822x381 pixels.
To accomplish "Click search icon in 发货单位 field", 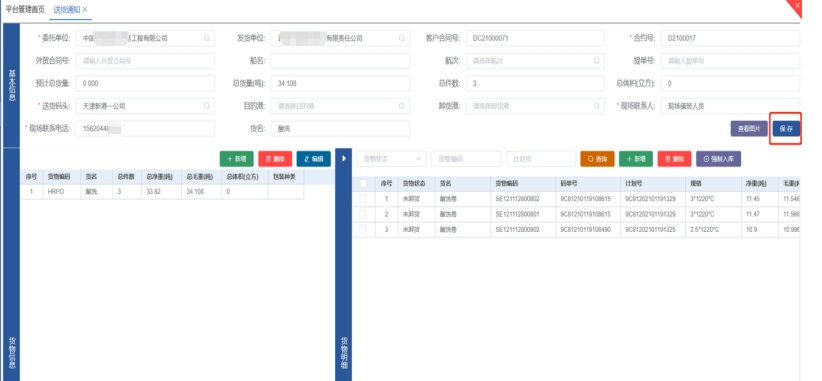I will tap(402, 38).
